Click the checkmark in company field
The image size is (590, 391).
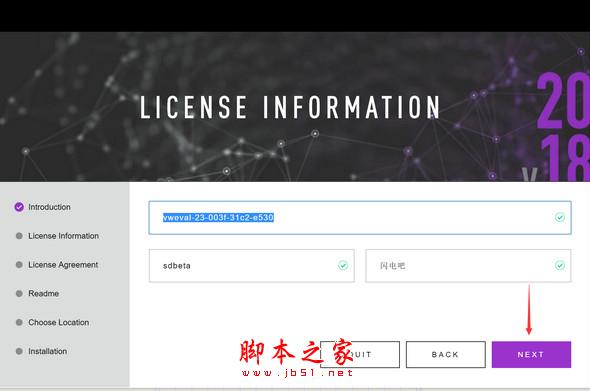pyautogui.click(x=560, y=266)
